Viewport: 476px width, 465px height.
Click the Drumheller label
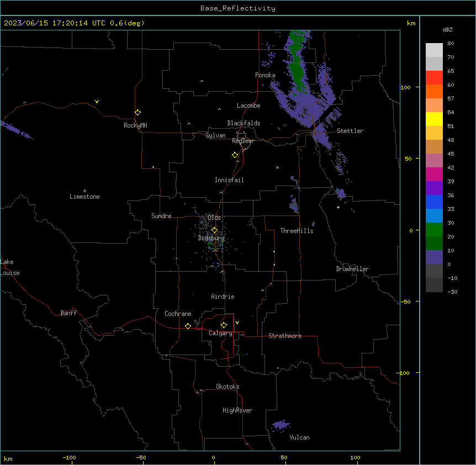[352, 269]
